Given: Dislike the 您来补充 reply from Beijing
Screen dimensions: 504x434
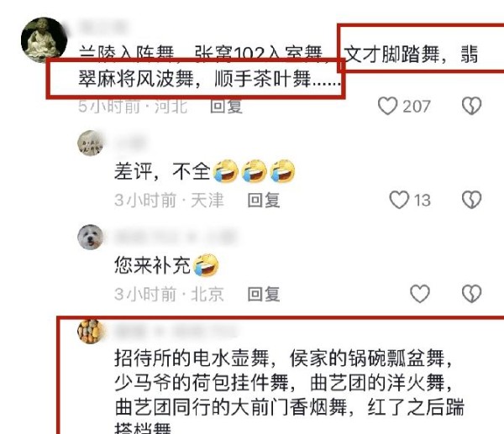Looking at the screenshot, I should pos(471,294).
